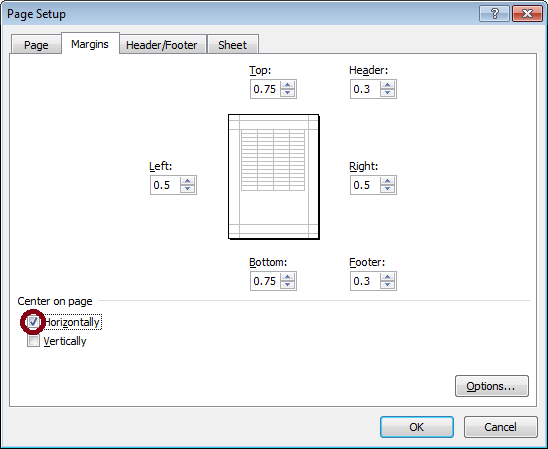Increase the Header margin with up arrow

click(x=387, y=85)
